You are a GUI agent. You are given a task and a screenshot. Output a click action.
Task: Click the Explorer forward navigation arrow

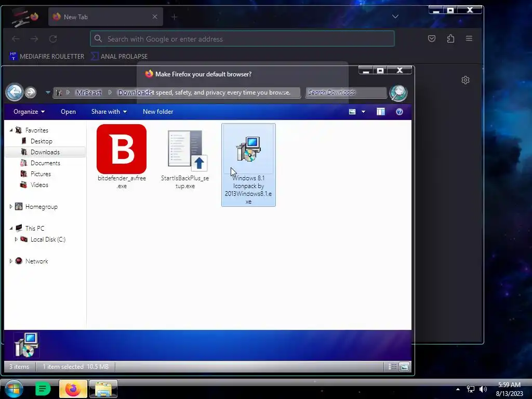[31, 92]
